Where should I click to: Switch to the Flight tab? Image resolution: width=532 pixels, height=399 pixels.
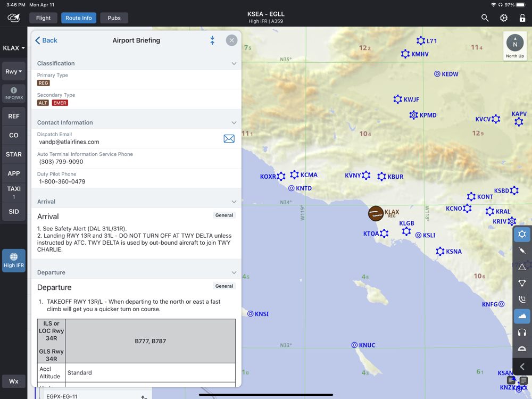(44, 18)
